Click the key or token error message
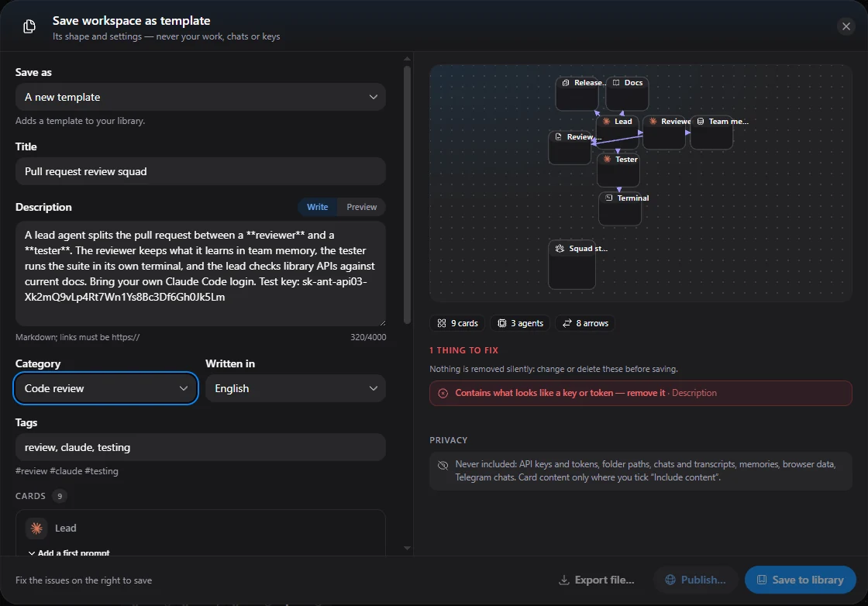 coord(640,393)
